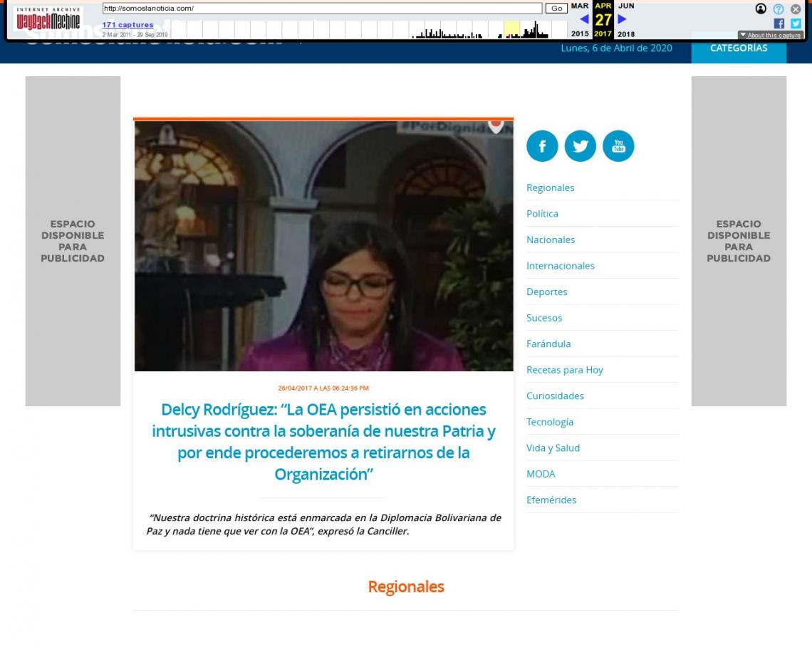The width and height of the screenshot is (812, 650).
Task: Open Recetas para Hoy link
Action: point(564,370)
